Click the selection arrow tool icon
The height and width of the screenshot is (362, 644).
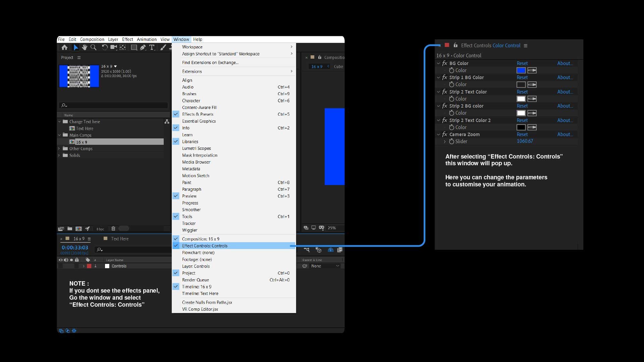point(75,47)
